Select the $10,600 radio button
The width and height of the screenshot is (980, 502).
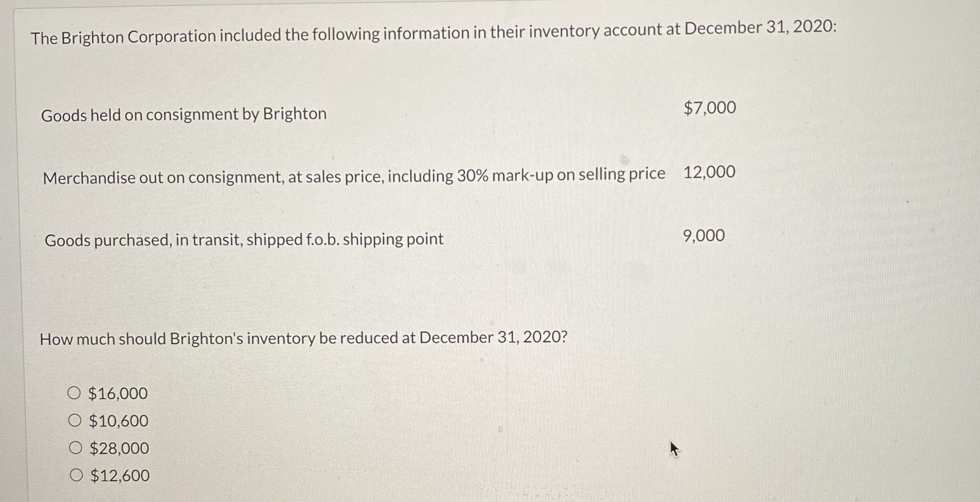click(x=75, y=420)
